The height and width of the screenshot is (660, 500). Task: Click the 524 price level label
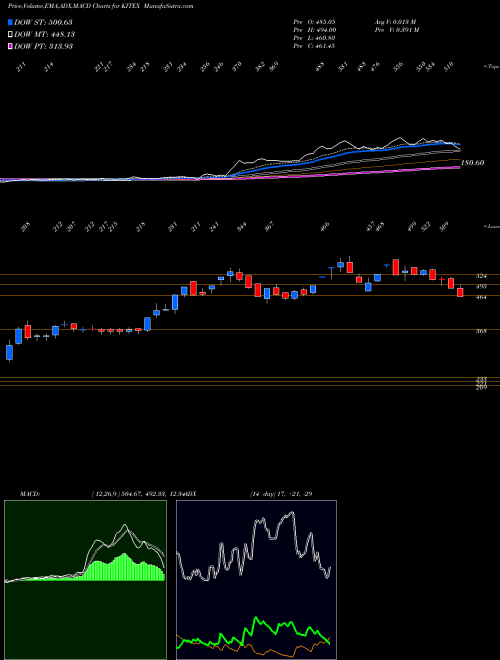(481, 276)
